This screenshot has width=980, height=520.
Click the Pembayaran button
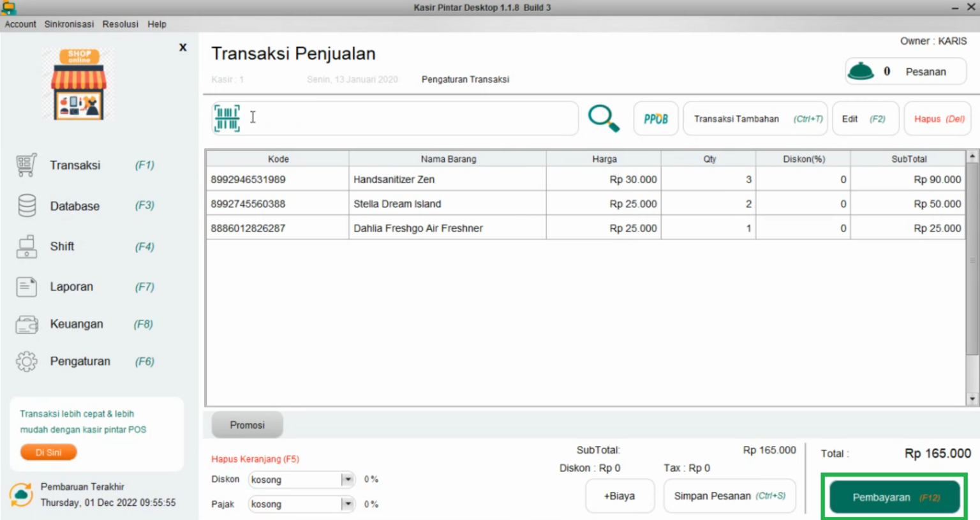[x=893, y=497]
